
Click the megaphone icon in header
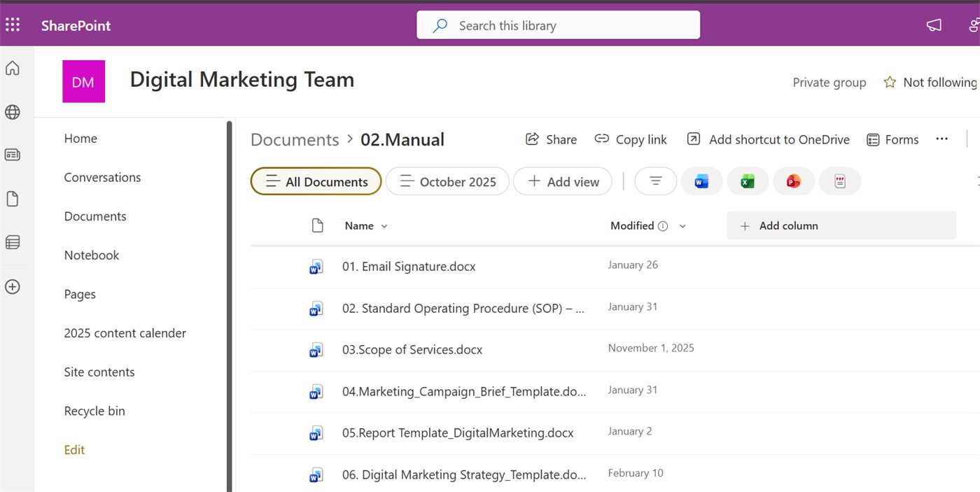[934, 26]
